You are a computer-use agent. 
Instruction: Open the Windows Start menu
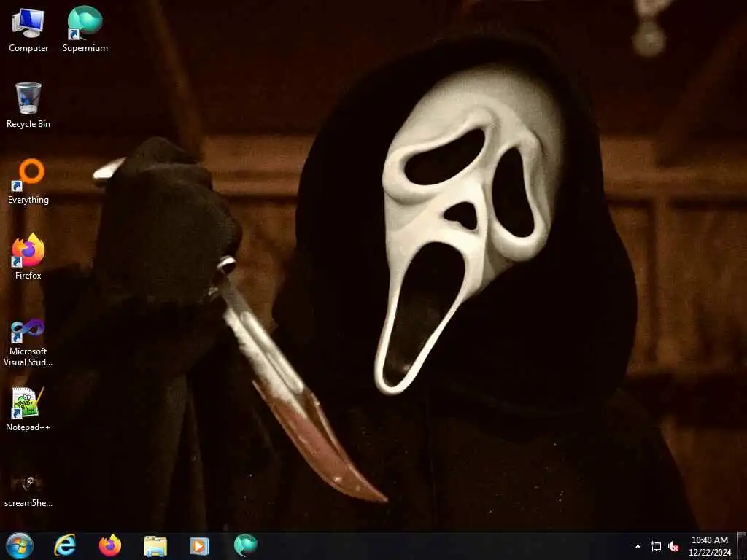click(19, 545)
